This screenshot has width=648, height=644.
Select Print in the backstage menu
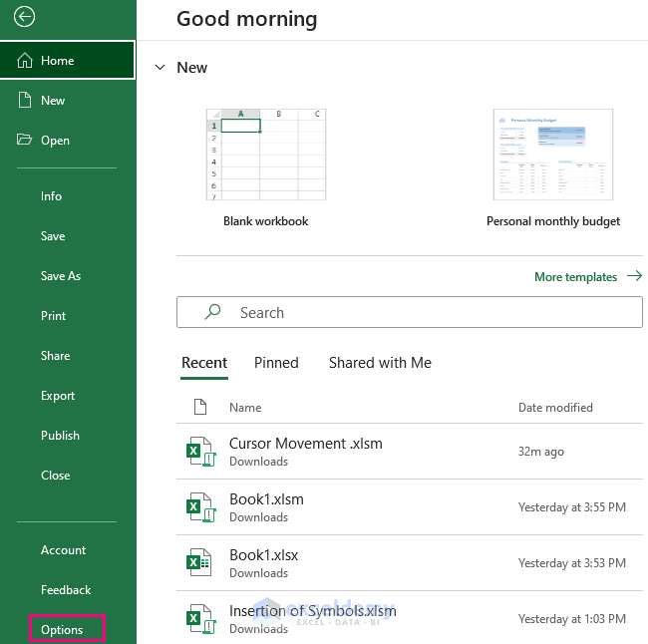(54, 316)
